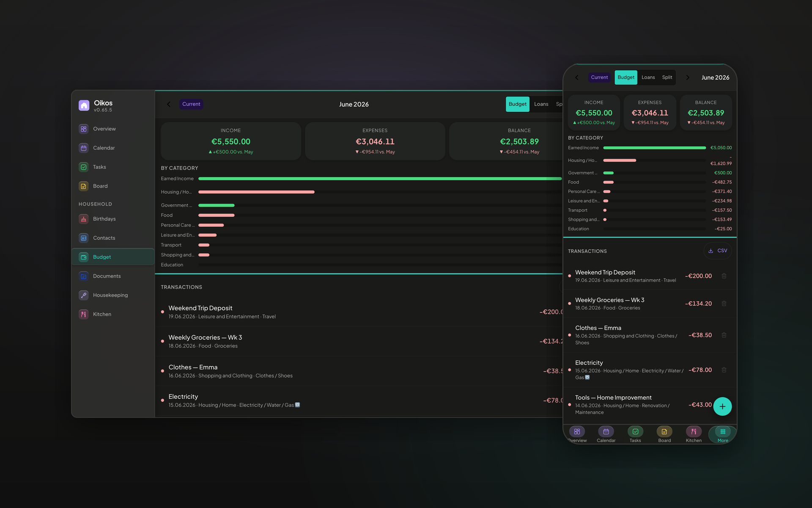Click the mobile Current month button
This screenshot has height=508, width=812.
point(599,77)
